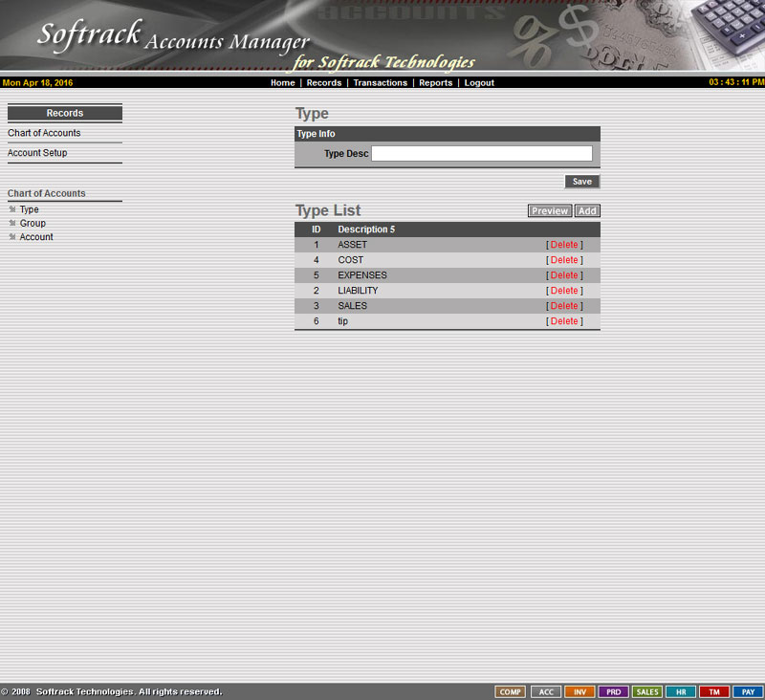Open the TM module badge in footer
765x700 pixels.
pyautogui.click(x=714, y=691)
